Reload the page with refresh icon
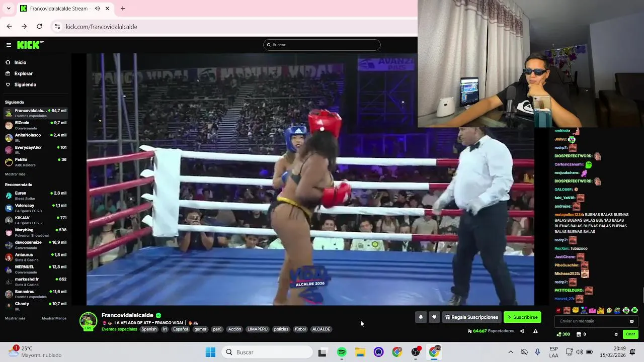The height and width of the screenshot is (362, 644). click(39, 26)
